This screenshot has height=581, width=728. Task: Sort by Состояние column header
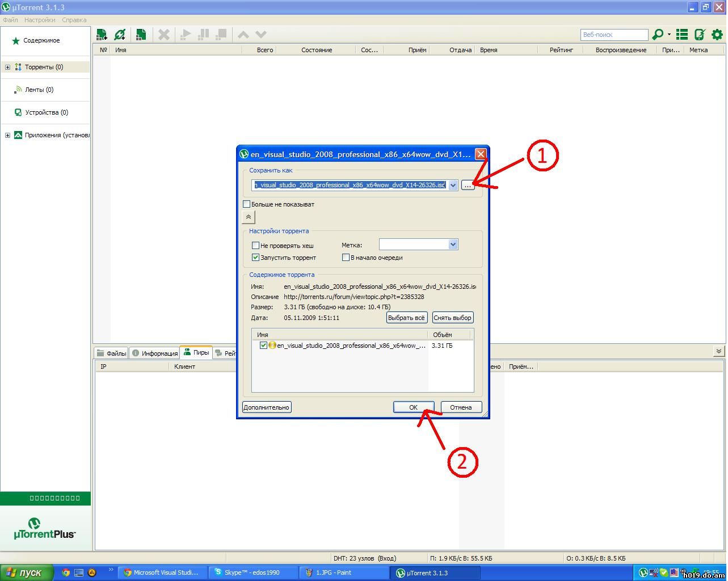(x=317, y=50)
